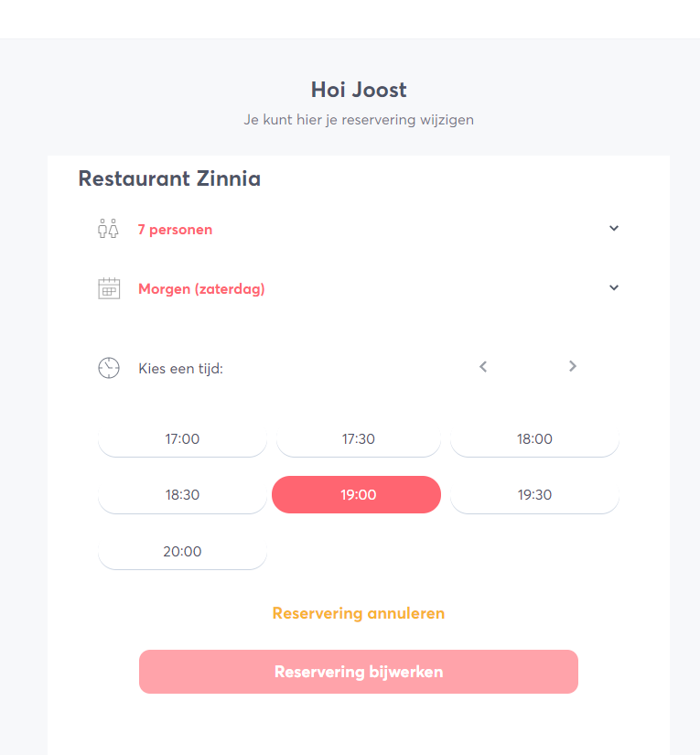Click the persons icon beside guest count
The image size is (700, 755).
tap(108, 229)
